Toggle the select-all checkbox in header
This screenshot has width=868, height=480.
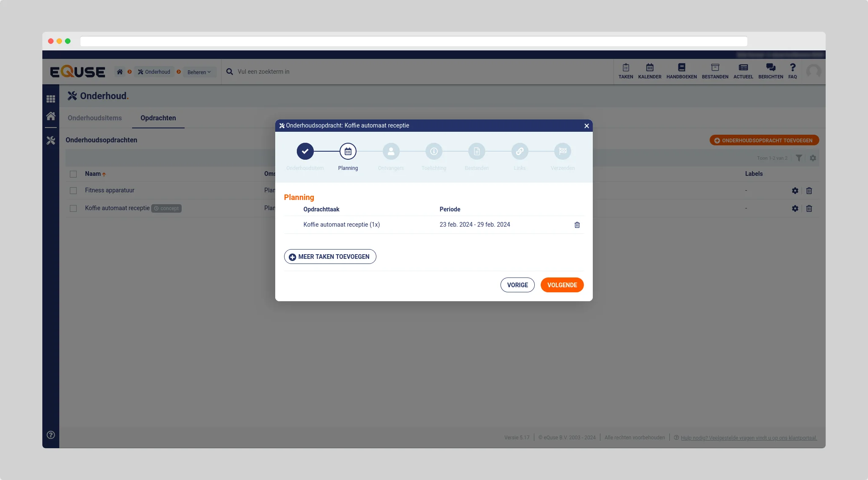[73, 174]
